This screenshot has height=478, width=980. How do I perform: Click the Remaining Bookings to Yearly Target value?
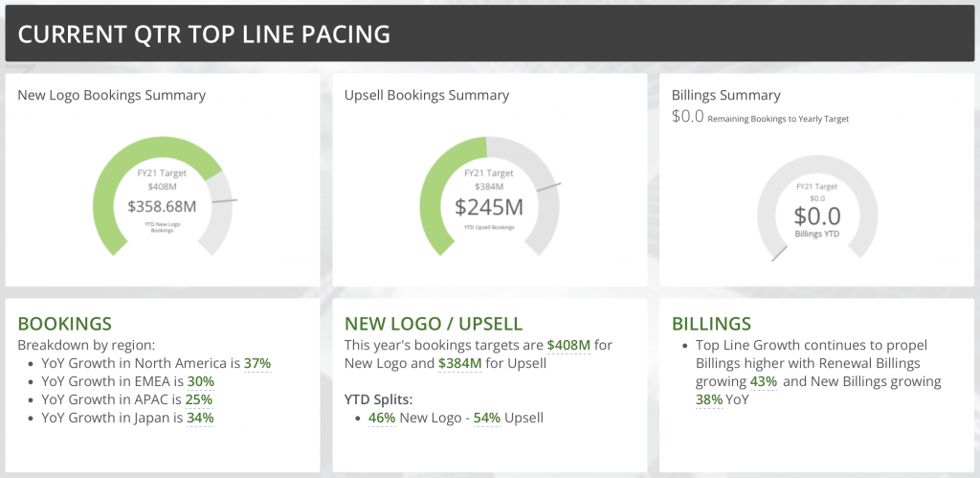click(x=688, y=116)
